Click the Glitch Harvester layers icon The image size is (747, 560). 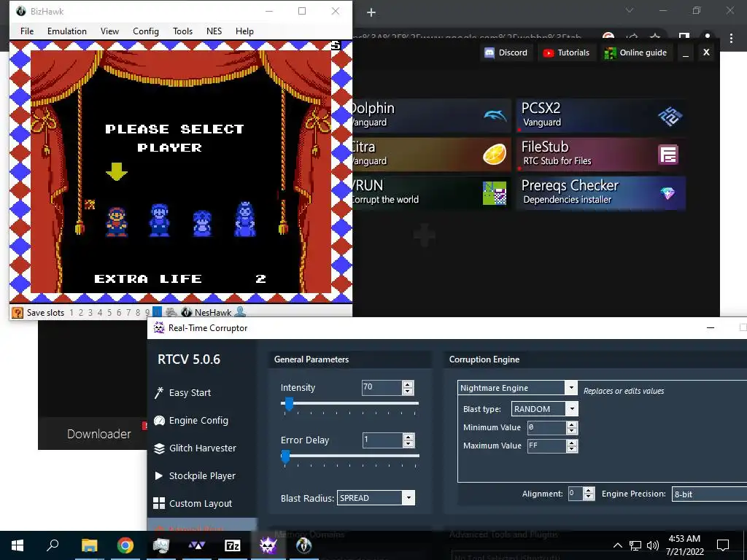point(158,448)
